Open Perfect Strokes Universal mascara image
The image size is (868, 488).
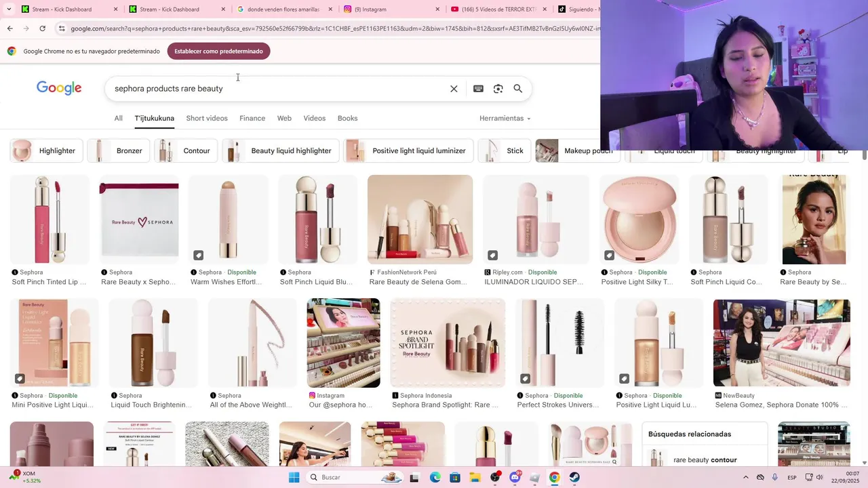[x=560, y=343]
